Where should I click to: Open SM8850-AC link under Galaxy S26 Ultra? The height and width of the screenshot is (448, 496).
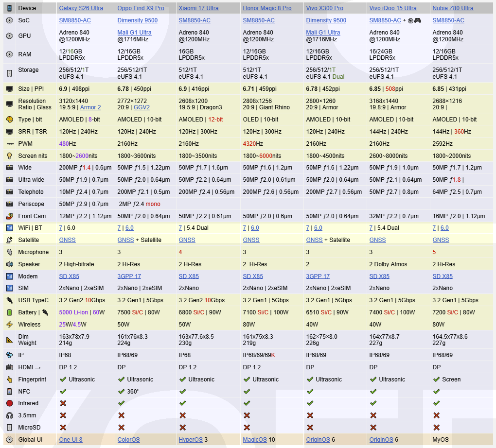tap(75, 20)
